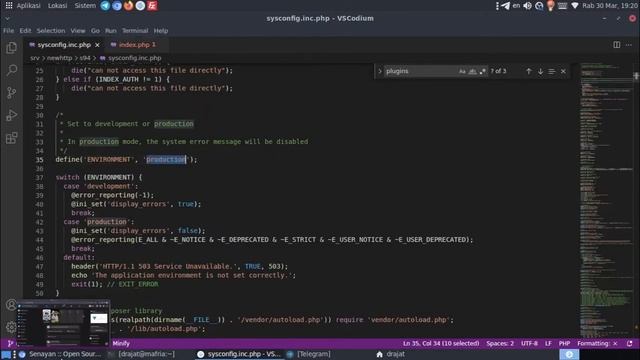Open the Help menu
640x360 pixels.
[x=161, y=31]
